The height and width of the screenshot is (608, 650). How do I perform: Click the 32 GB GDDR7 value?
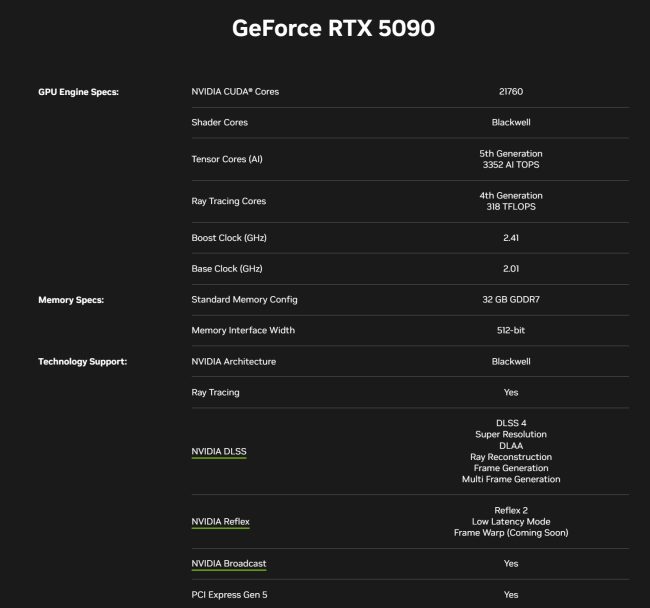click(511, 299)
